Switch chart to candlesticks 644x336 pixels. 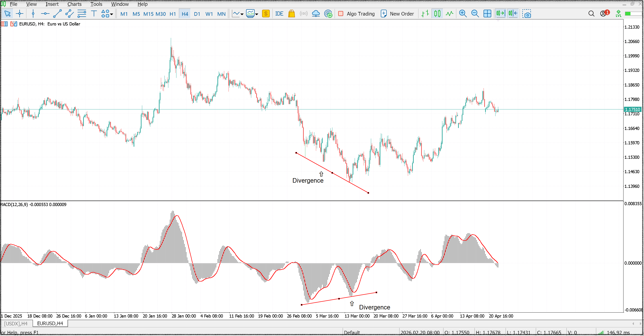click(437, 14)
